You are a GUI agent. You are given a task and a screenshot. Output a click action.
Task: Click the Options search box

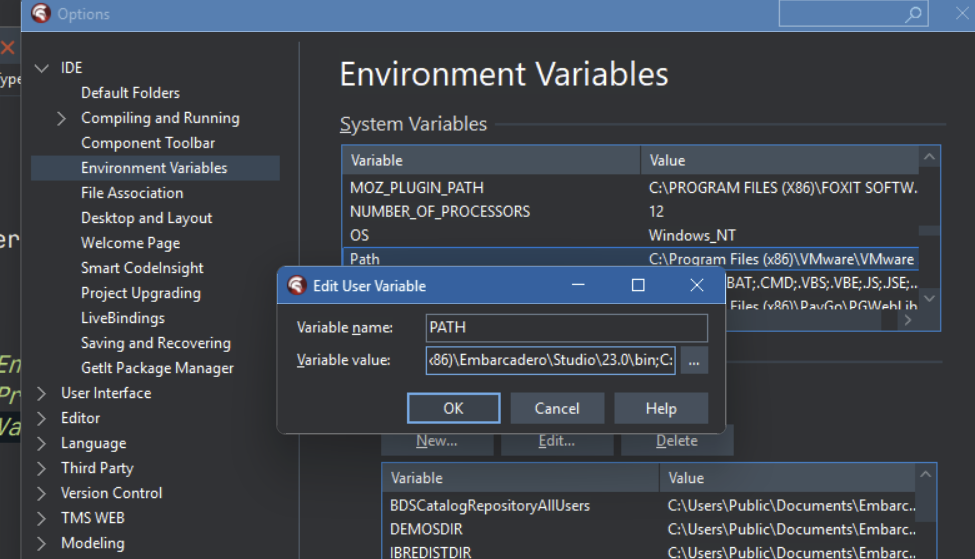[x=853, y=14]
